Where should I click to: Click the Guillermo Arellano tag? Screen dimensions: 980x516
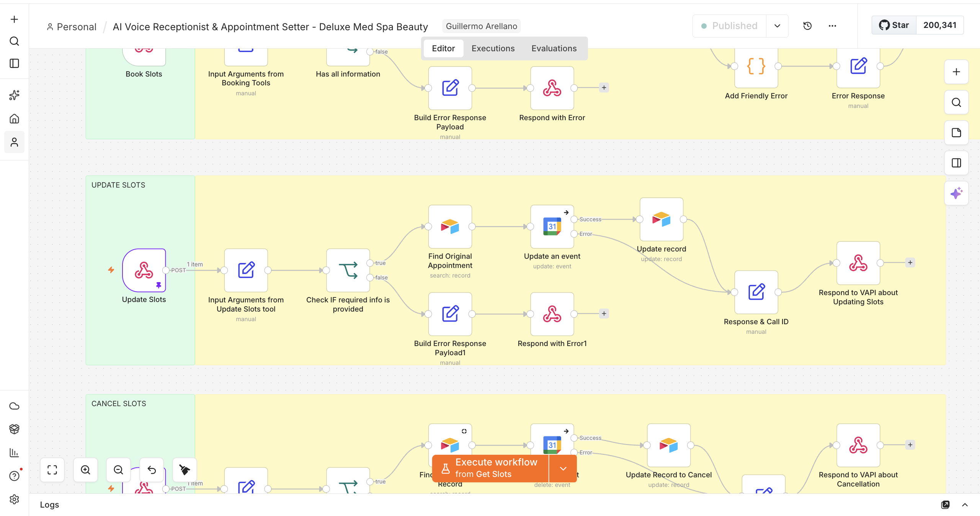481,26
